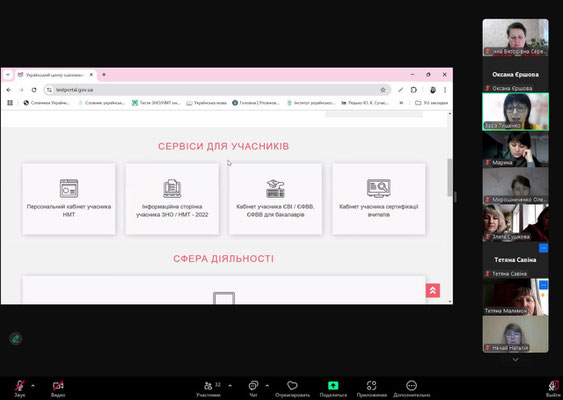
Task: Select the Марина video thumbnail
Action: click(516, 149)
